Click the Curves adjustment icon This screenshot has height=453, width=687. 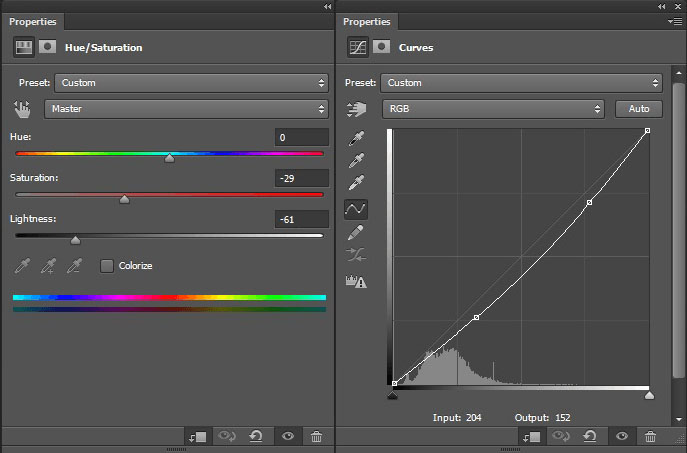click(x=358, y=47)
